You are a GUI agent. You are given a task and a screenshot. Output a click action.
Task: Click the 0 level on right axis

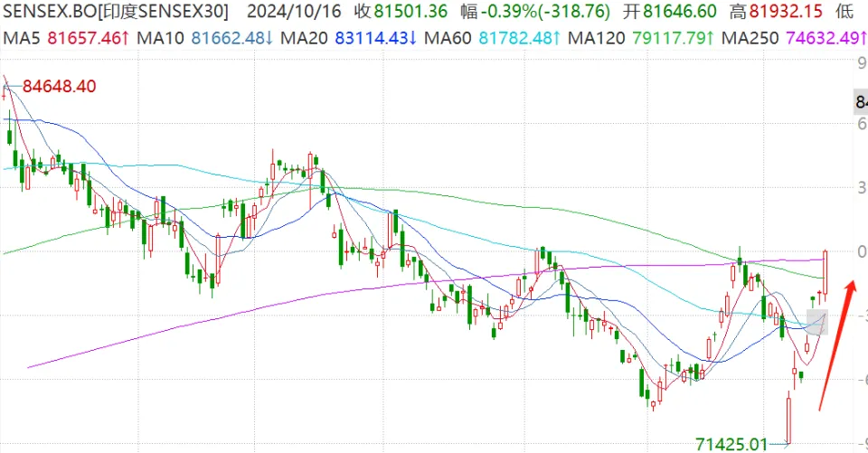pos(861,250)
